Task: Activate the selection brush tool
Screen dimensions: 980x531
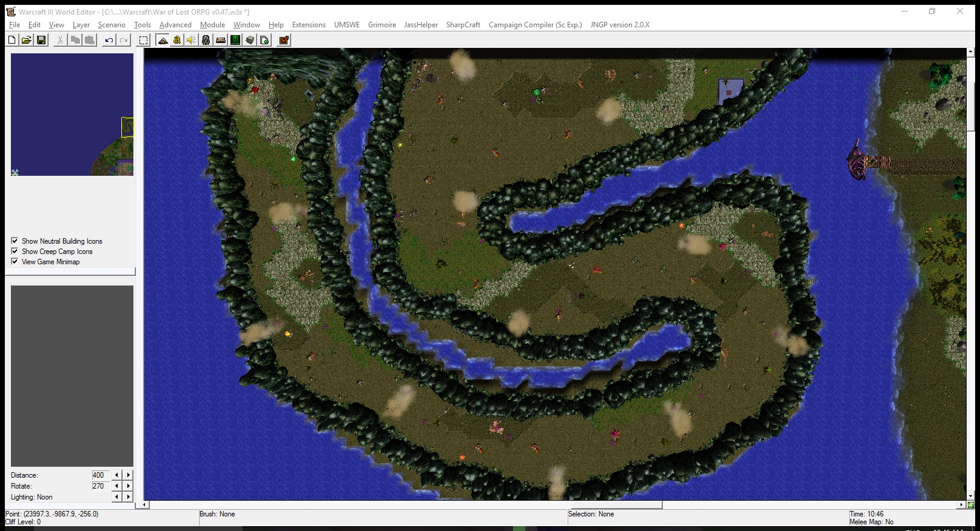Action: coord(143,40)
